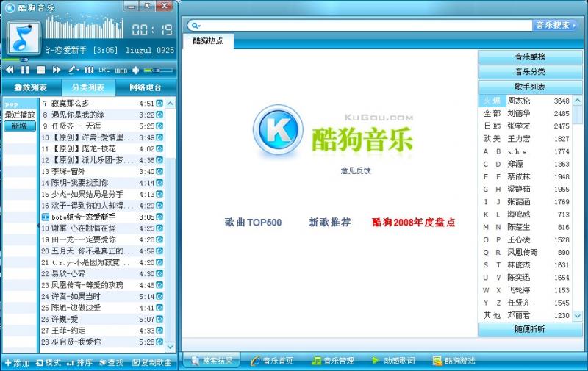
Task: Expand the 音乐分类 panel
Action: click(530, 72)
